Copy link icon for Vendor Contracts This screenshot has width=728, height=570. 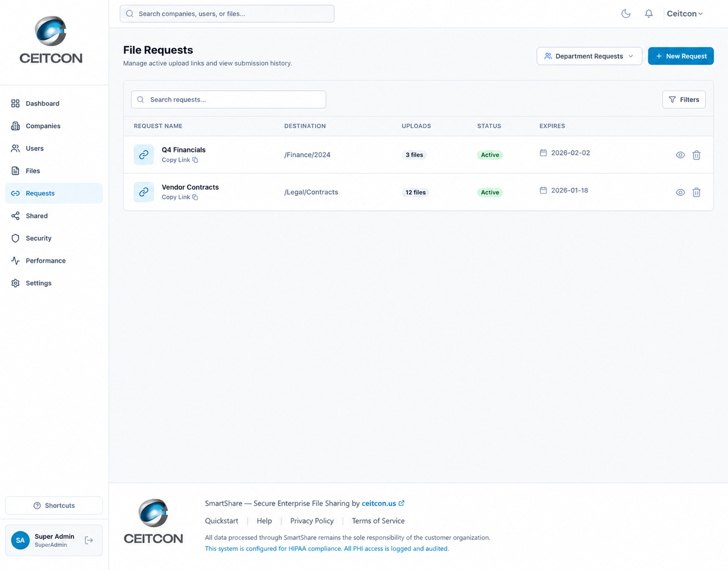(x=195, y=197)
